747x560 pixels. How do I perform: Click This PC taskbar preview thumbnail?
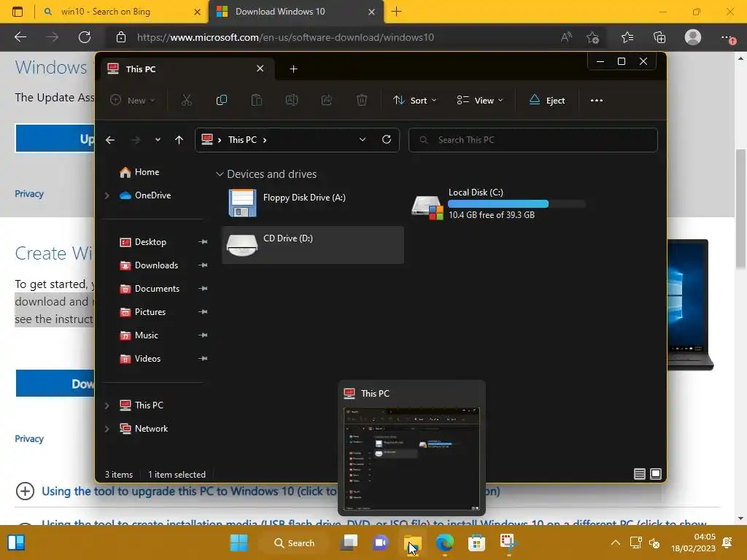tap(411, 459)
